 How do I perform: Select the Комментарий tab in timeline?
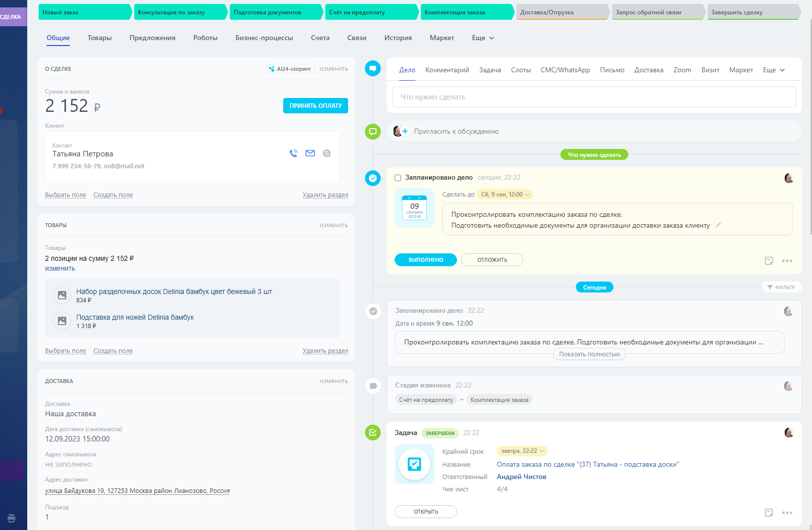click(447, 70)
